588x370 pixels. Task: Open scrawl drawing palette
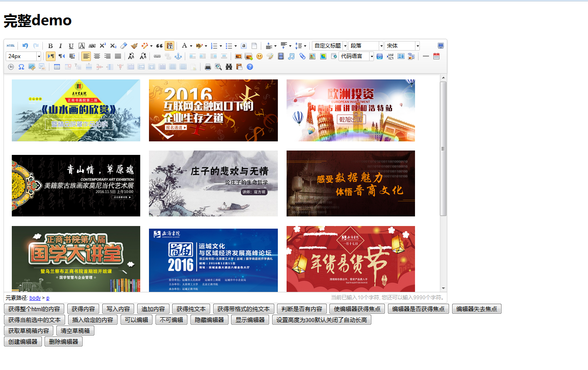270,56
